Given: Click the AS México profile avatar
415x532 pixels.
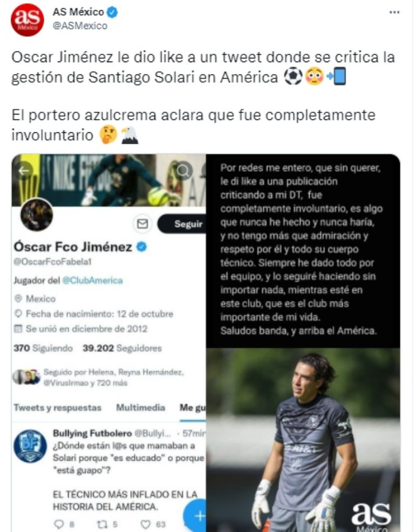Looking at the screenshot, I should pyautogui.click(x=28, y=19).
